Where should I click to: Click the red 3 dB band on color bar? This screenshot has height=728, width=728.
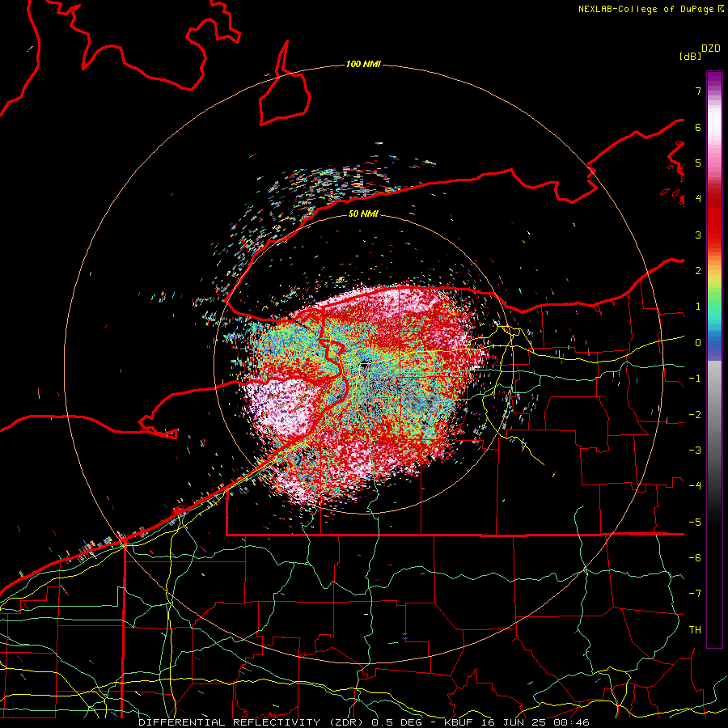click(714, 235)
